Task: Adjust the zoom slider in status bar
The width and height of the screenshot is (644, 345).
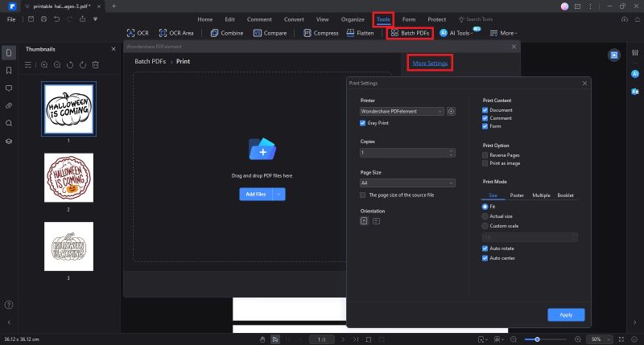Action: tap(537, 339)
